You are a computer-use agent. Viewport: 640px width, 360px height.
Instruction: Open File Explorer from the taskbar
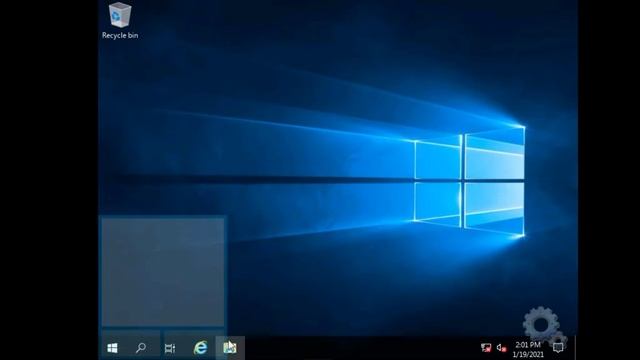pyautogui.click(x=230, y=348)
